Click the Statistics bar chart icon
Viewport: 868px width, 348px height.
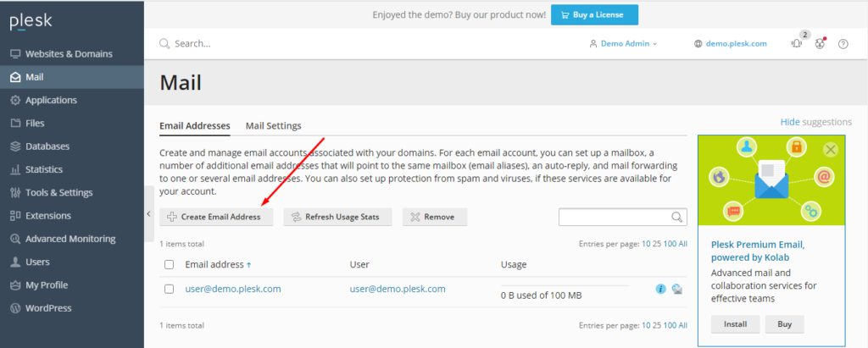click(15, 170)
